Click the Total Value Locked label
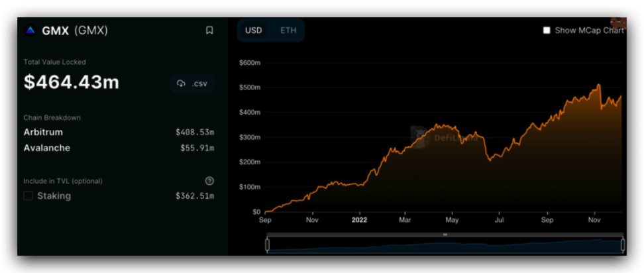 pyautogui.click(x=54, y=62)
